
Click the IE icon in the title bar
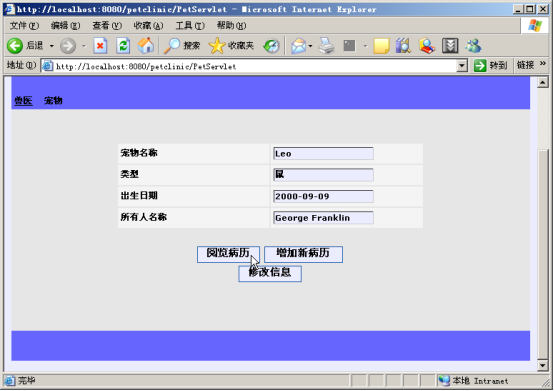tap(10, 9)
